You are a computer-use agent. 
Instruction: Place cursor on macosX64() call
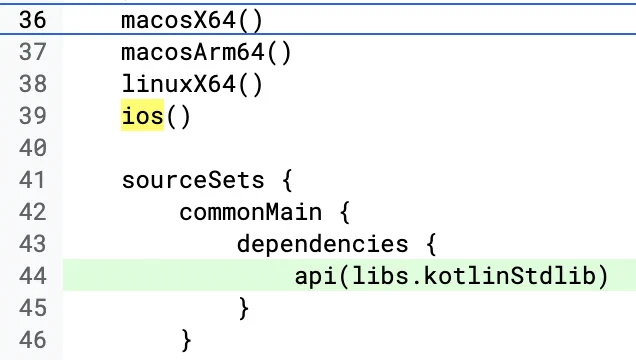(x=192, y=20)
